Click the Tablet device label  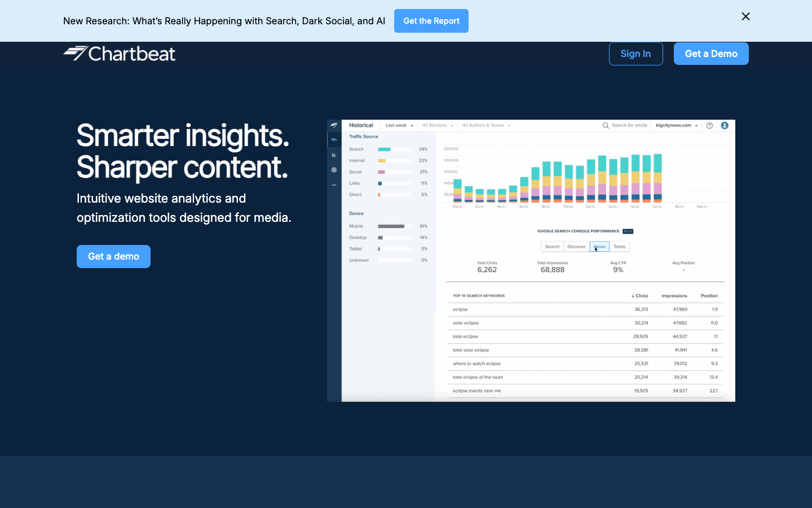355,249
